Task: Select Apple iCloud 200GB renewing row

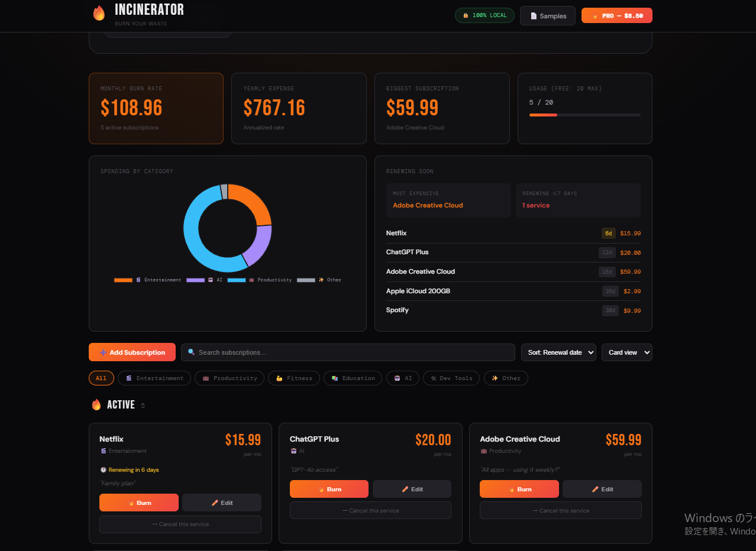Action: [513, 291]
